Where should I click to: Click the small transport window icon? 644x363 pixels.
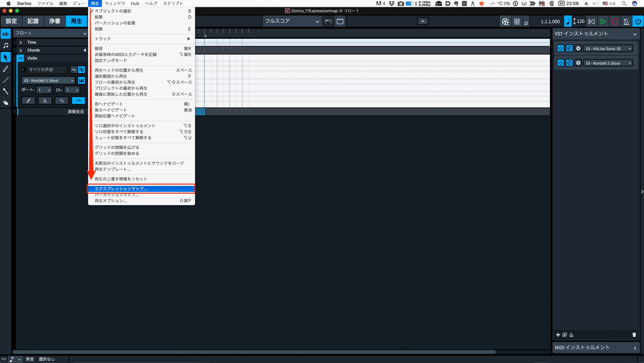click(526, 23)
